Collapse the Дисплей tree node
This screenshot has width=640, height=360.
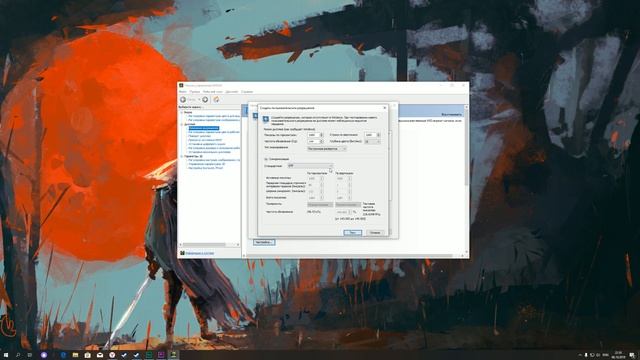(x=182, y=124)
